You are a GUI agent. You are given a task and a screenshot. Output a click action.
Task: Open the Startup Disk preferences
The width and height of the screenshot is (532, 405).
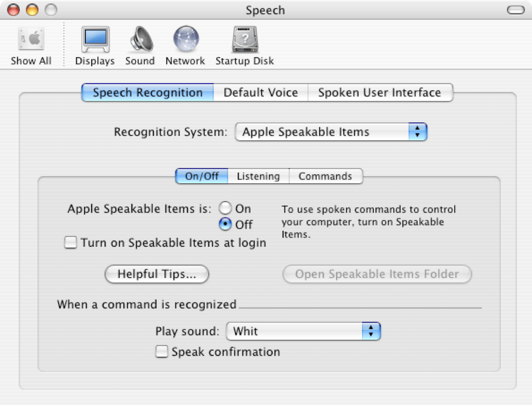[x=245, y=46]
